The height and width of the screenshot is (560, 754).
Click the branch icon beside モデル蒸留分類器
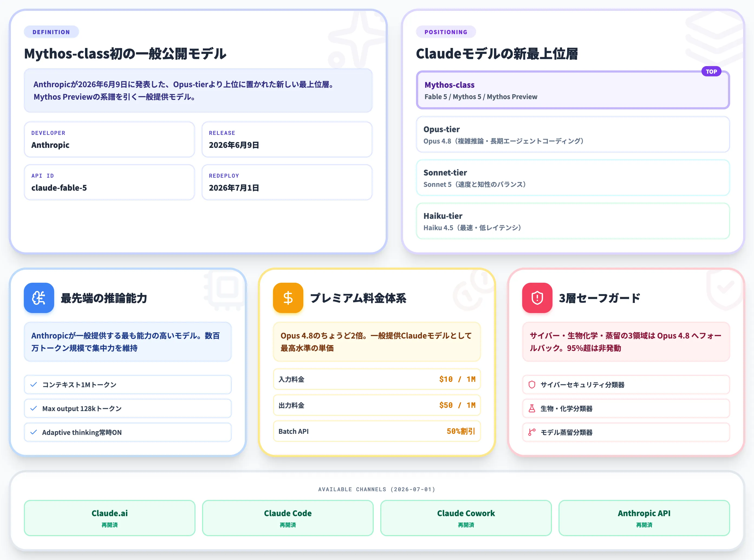point(532,432)
